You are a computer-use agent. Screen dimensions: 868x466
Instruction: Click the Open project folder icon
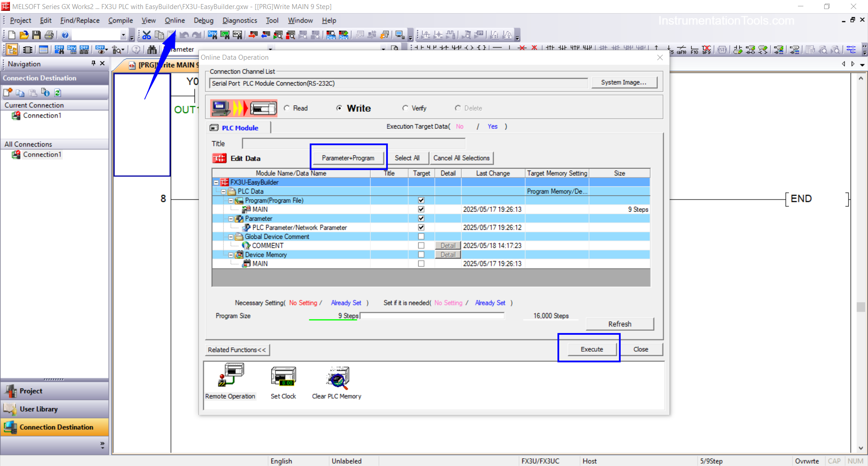(x=24, y=35)
